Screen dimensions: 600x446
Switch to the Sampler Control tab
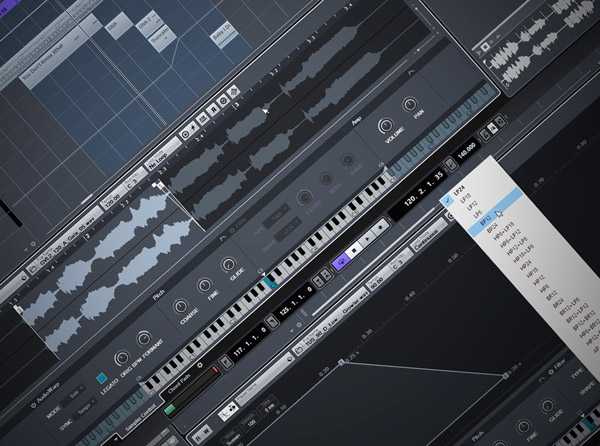coord(141,420)
